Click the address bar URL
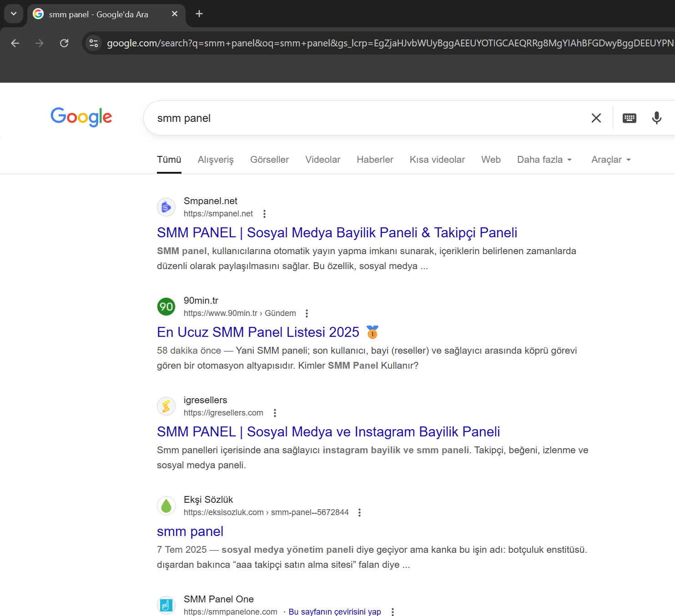This screenshot has height=616, width=675. point(390,43)
